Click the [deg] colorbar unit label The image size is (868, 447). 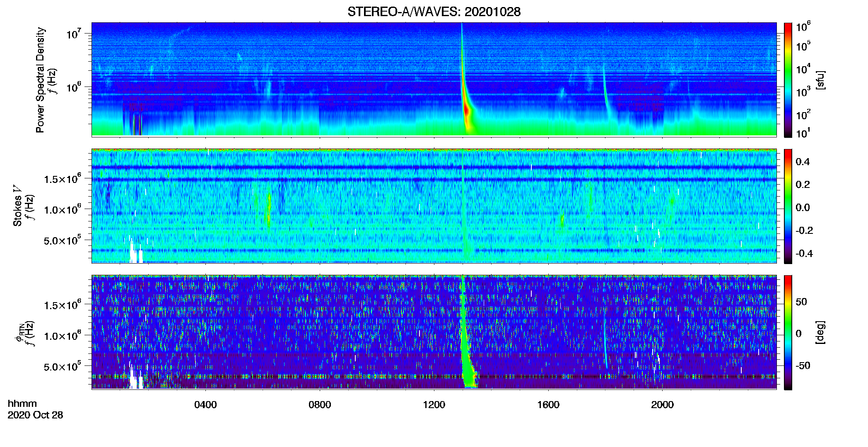click(x=820, y=332)
